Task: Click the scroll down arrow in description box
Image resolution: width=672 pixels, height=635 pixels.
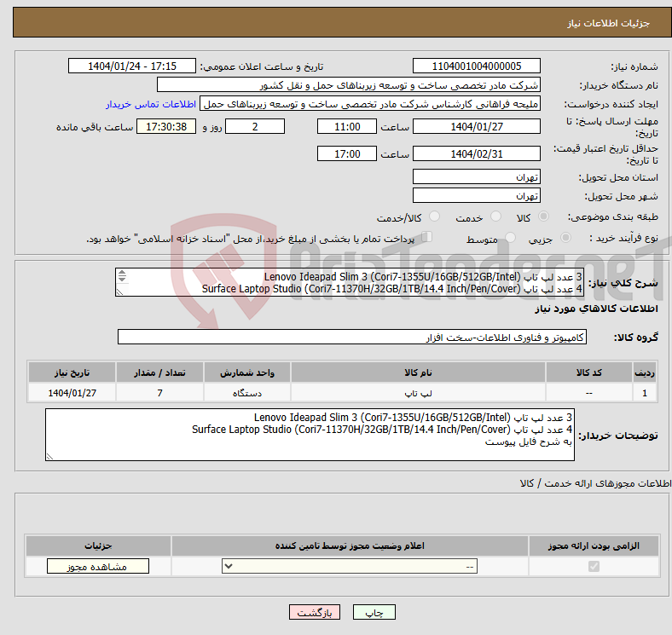Action: [122, 279]
